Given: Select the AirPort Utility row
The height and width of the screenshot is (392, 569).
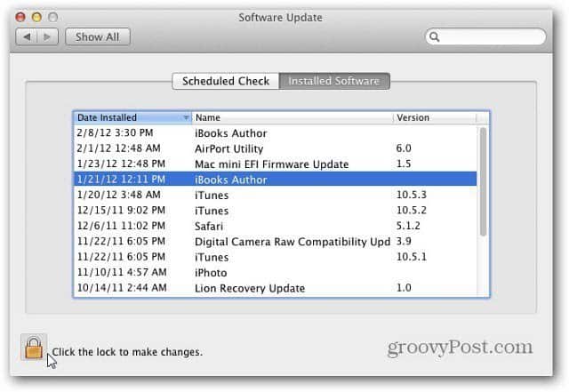Looking at the screenshot, I should [275, 148].
